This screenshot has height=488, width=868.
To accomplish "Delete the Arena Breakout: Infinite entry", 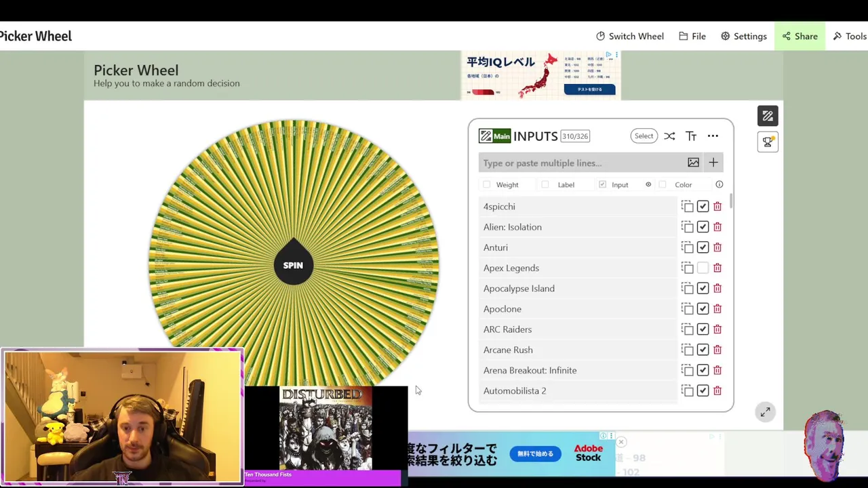I will (x=717, y=370).
